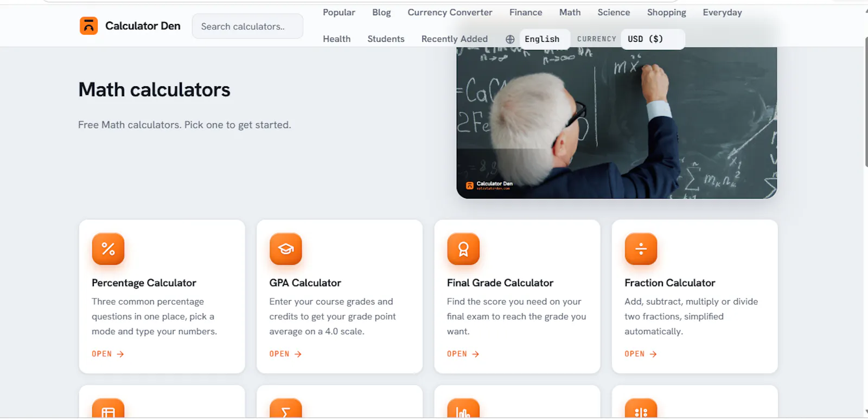Open the Popular menu item
Viewport: 868px width, 420px height.
[x=339, y=12]
